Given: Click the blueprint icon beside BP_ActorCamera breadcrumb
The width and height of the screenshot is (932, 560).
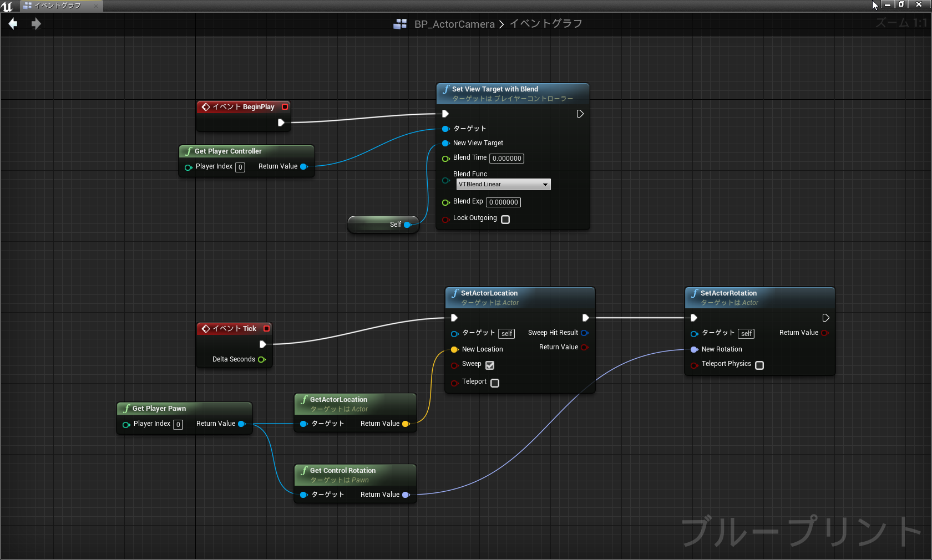Looking at the screenshot, I should pyautogui.click(x=400, y=24).
